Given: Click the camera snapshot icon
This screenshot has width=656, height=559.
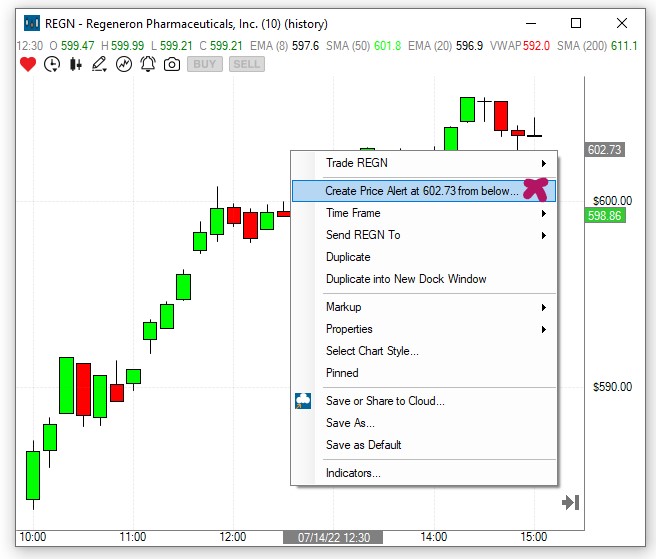Looking at the screenshot, I should click(x=172, y=64).
